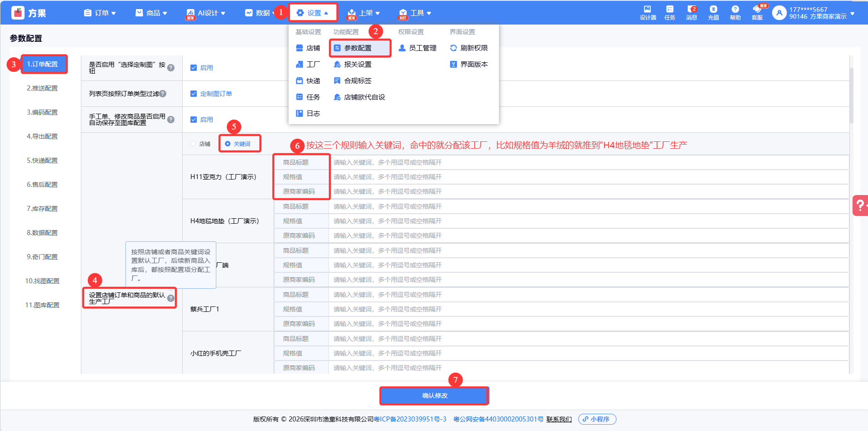Go to the 6.售后配置 tab
The image size is (868, 431).
[42, 185]
